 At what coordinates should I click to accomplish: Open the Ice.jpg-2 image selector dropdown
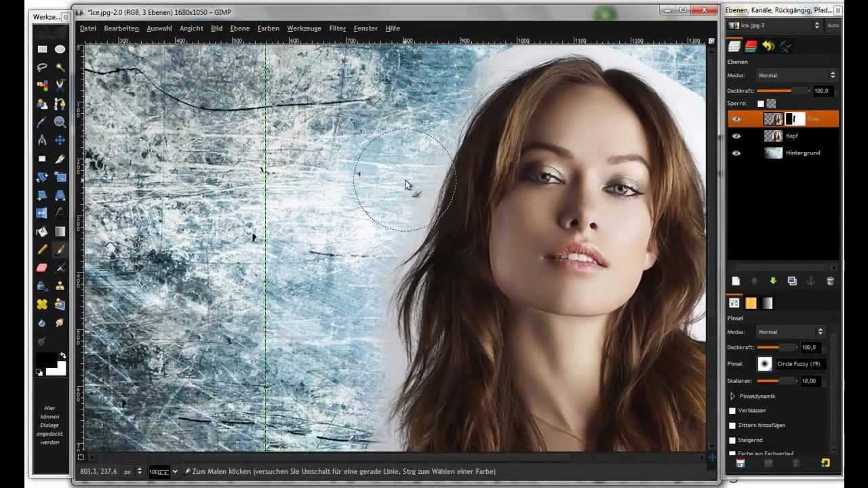point(774,25)
